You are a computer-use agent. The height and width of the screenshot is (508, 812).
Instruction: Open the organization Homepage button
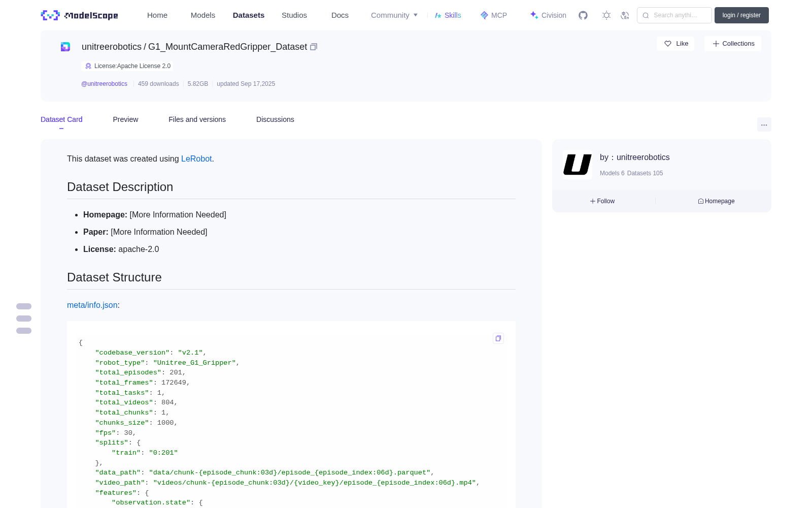coord(716,201)
